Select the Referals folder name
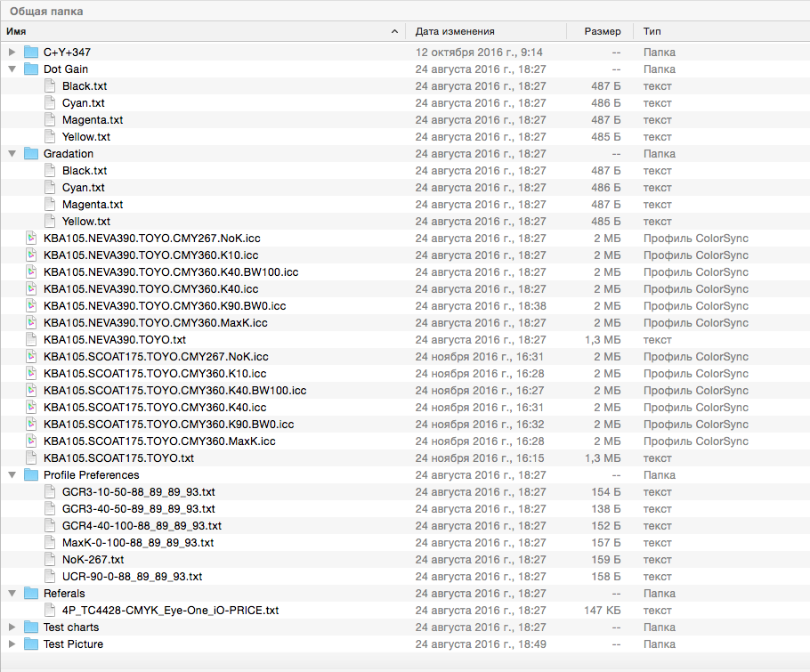This screenshot has height=672, width=810. (x=64, y=594)
